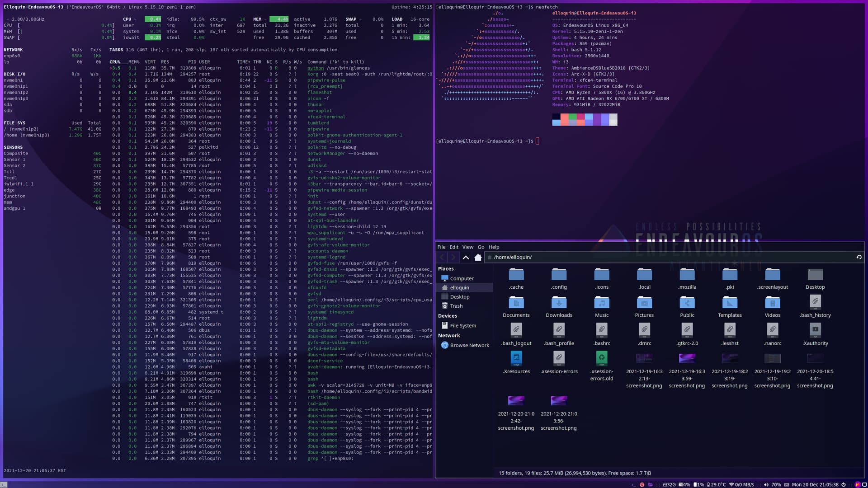This screenshot has height=488, width=868.
Task: Click the 29.0°C temperature indicator
Action: (x=716, y=484)
